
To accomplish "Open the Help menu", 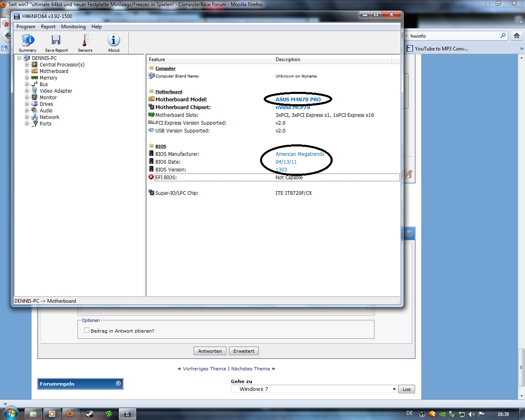I will (96, 27).
